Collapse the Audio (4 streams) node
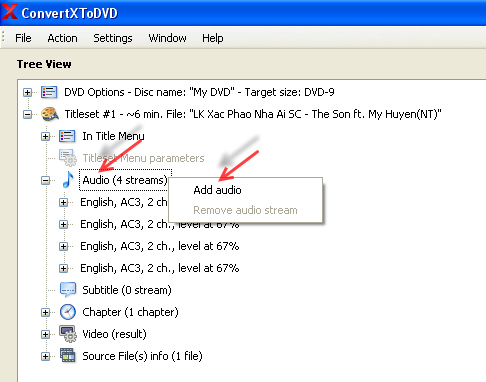 point(45,180)
